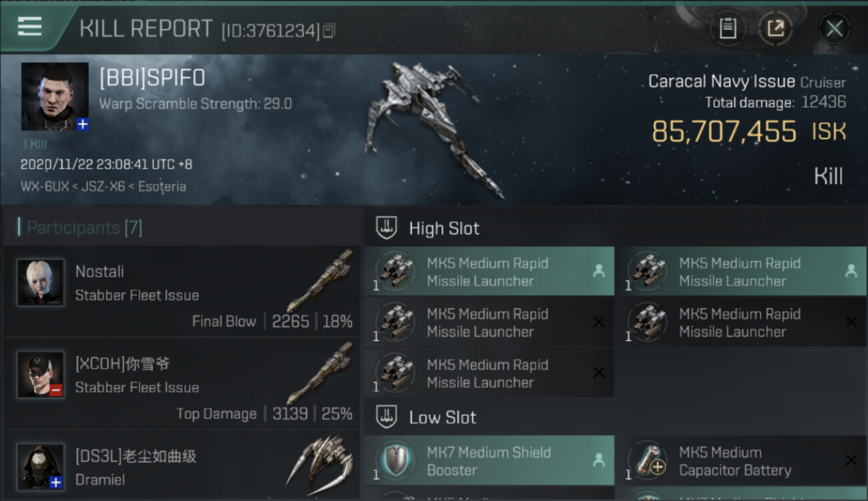Select the MK5 Medium Capacitor Battery icon
The width and height of the screenshot is (868, 501).
click(x=647, y=461)
